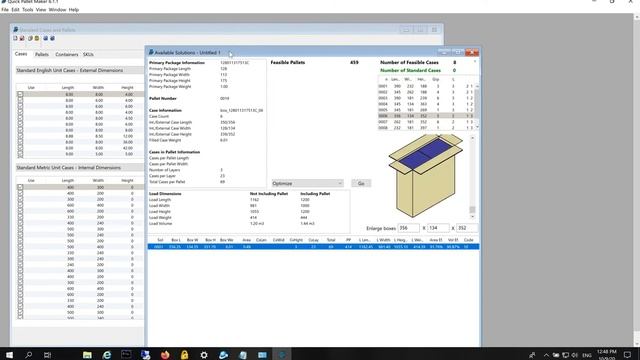
Task: Click the Go button
Action: click(x=361, y=183)
